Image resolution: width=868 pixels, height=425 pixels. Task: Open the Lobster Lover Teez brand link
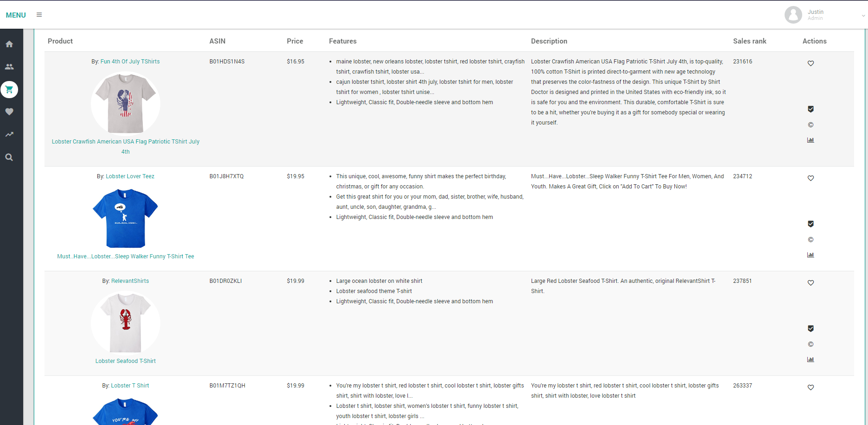[x=130, y=176]
